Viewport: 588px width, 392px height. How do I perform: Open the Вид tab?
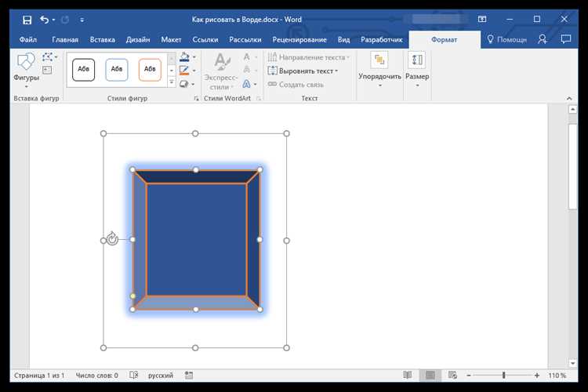343,39
